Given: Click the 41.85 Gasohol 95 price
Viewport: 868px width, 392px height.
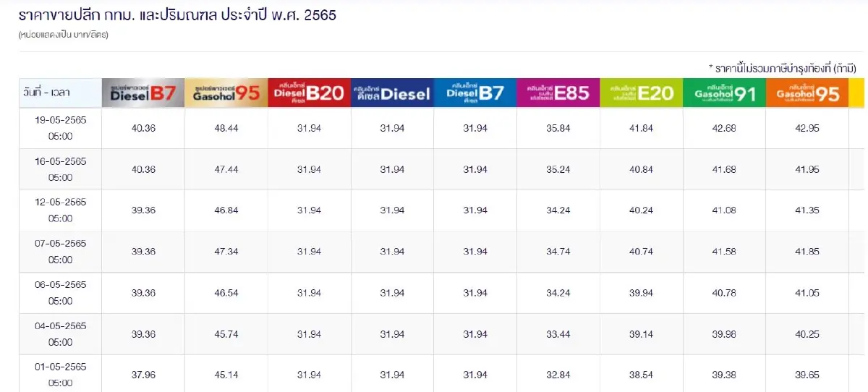Looking at the screenshot, I should (x=807, y=252).
